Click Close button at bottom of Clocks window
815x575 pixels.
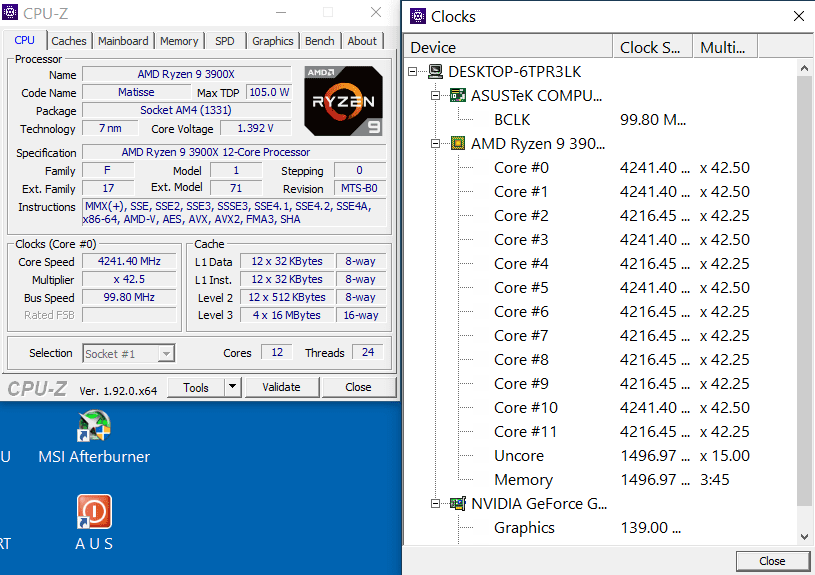point(772,561)
